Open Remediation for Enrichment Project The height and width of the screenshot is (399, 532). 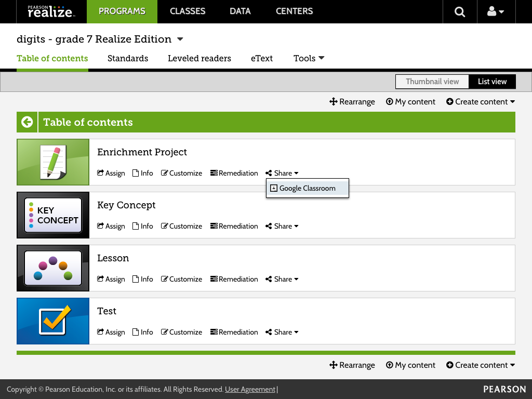(234, 173)
